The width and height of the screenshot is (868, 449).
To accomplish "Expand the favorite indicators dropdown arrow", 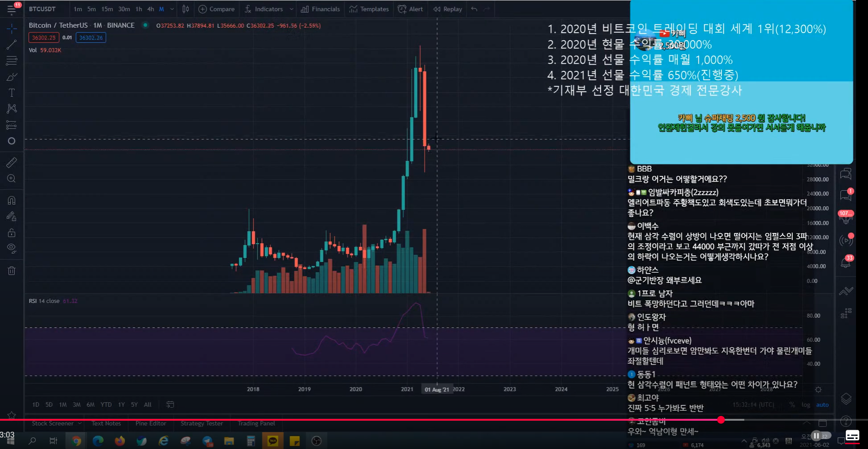I will [x=291, y=9].
